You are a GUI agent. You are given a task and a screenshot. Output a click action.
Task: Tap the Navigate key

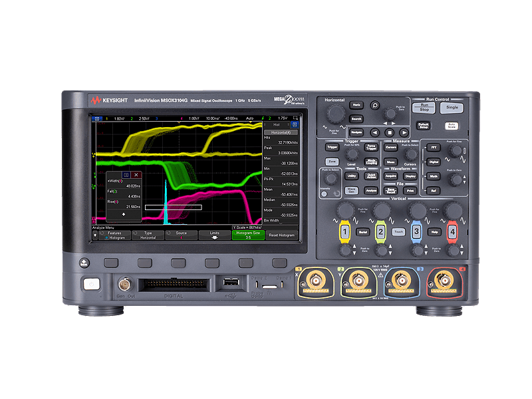[x=356, y=132]
